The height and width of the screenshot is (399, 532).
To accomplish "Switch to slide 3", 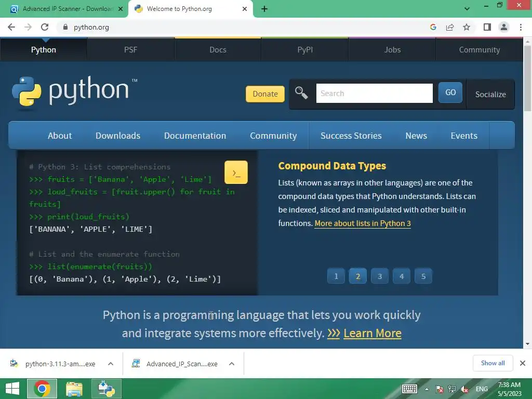I will click(380, 276).
